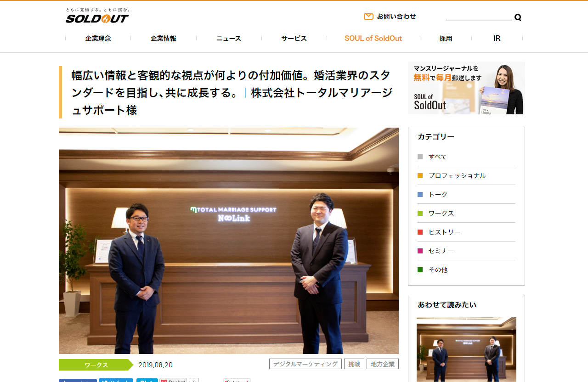Open the お問い合わせ contact link
This screenshot has width=588, height=382.
point(396,17)
